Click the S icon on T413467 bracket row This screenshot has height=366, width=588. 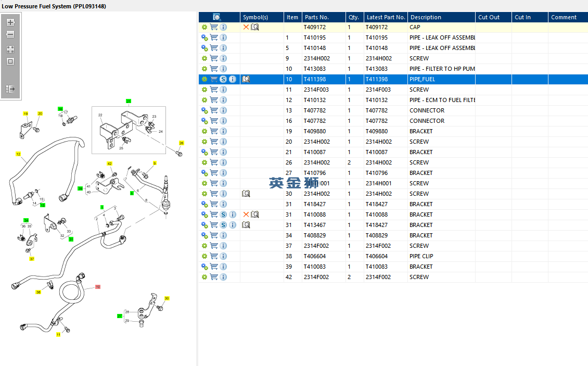coord(223,225)
